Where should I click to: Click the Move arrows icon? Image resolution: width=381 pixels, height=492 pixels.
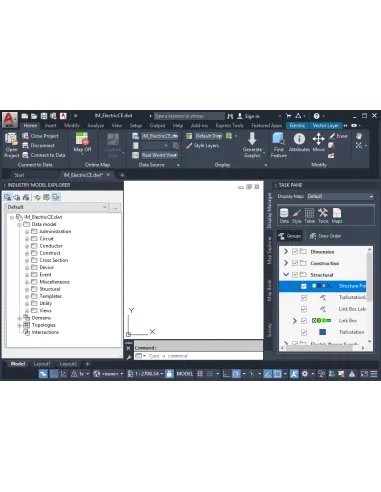click(x=318, y=139)
